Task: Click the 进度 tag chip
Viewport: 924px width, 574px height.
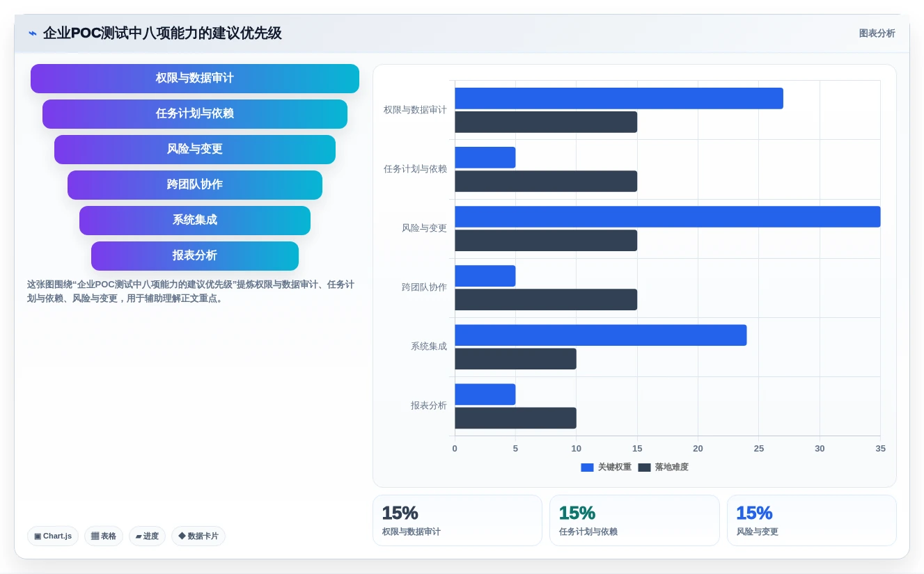Action: 147,536
